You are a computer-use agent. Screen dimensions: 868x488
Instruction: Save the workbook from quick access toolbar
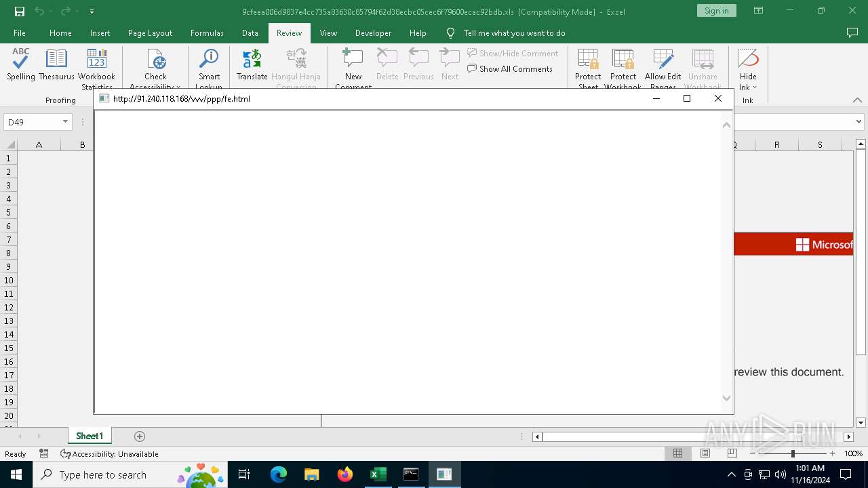click(19, 12)
